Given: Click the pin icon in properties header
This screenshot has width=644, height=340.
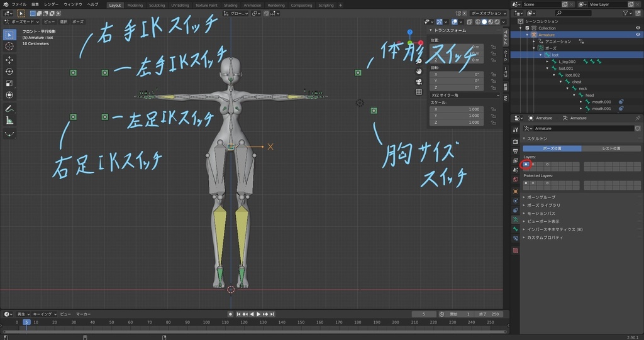Looking at the screenshot, I should (638, 118).
